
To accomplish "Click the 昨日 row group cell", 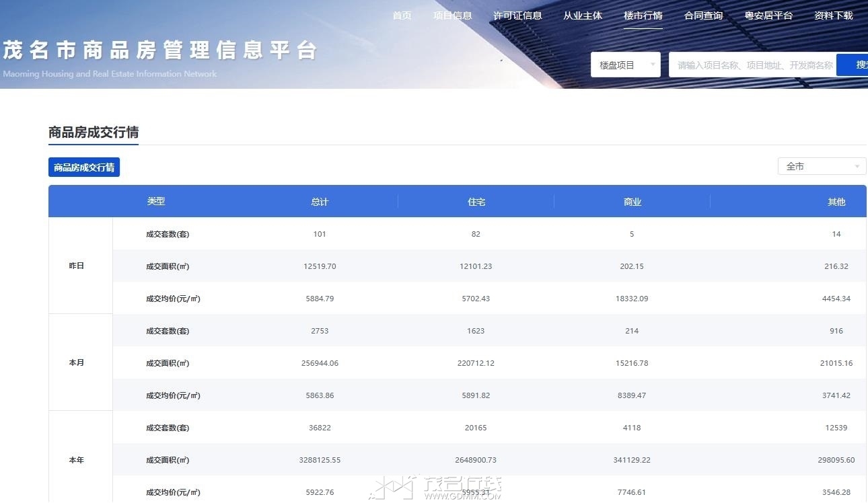I will click(77, 266).
